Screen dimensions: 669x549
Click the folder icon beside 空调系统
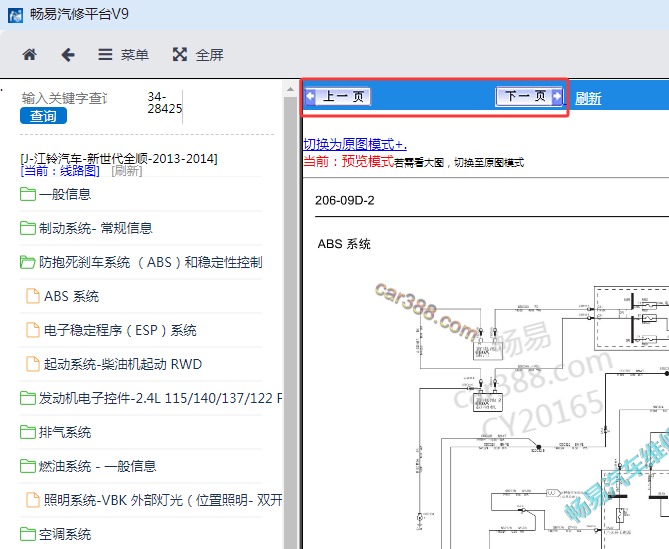28,534
